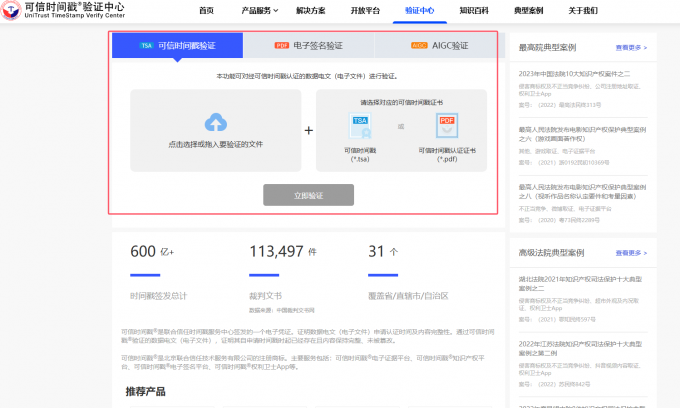The height and width of the screenshot is (408, 680).
Task: Open the 首页 navigation item
Action: click(x=206, y=11)
